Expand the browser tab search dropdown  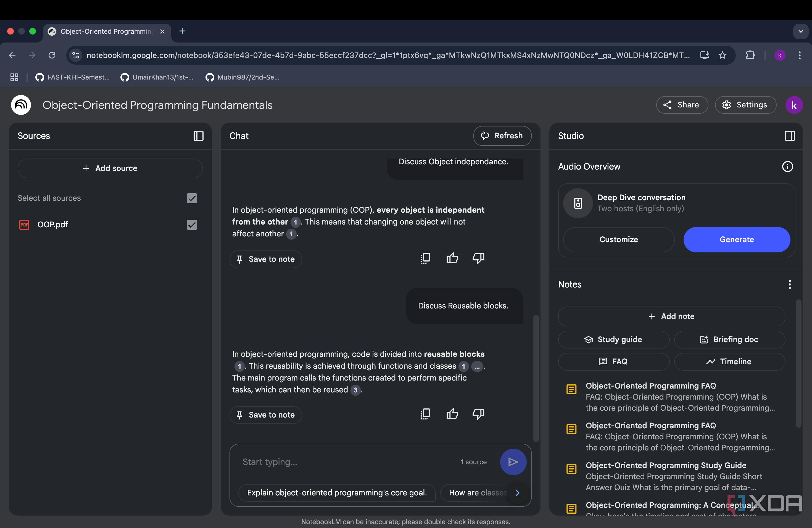pyautogui.click(x=801, y=31)
